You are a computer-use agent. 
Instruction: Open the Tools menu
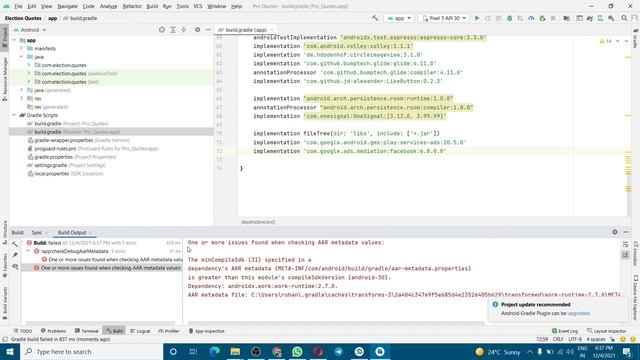pos(182,6)
